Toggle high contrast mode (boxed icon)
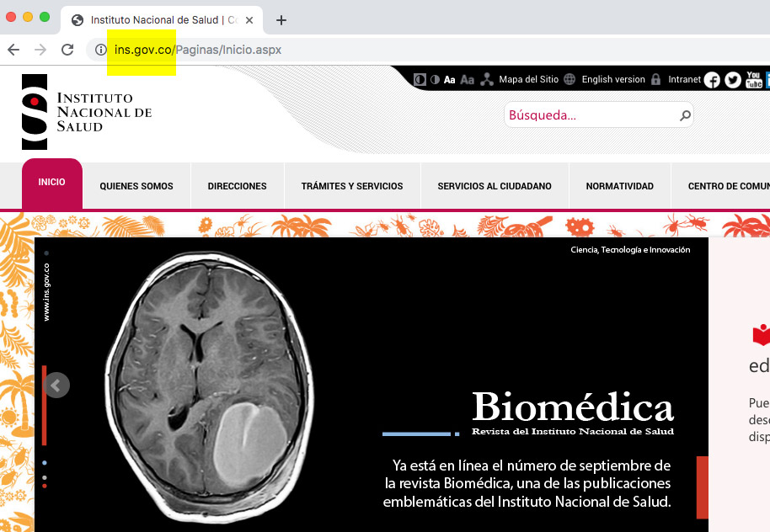770x532 pixels. 420,79
